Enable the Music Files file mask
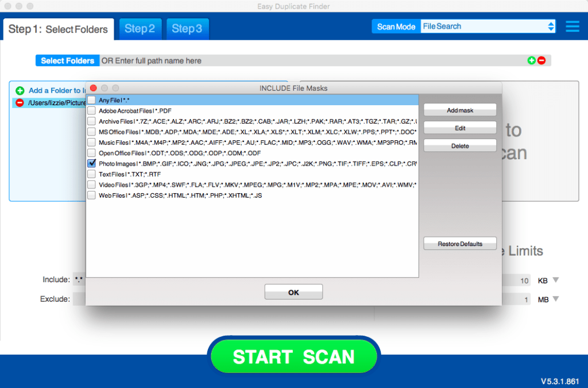 pos(91,143)
